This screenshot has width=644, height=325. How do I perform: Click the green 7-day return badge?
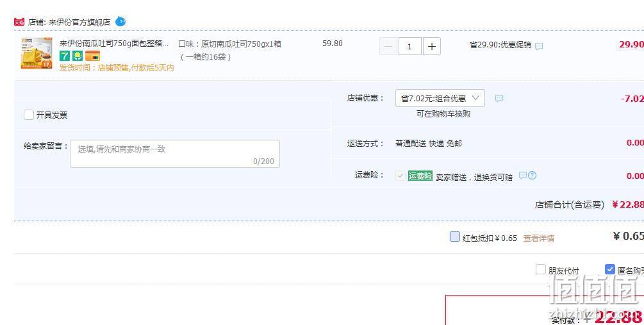click(x=65, y=56)
